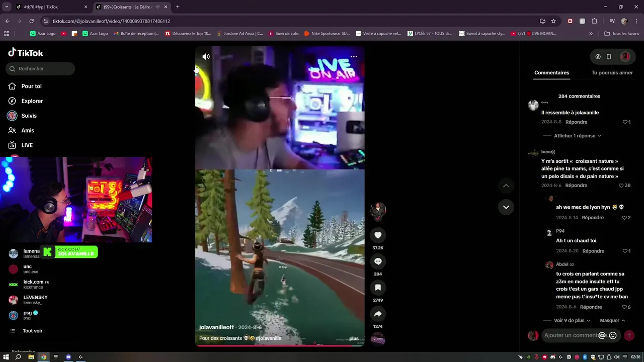Open the emoji picker in comment box

pos(613,335)
